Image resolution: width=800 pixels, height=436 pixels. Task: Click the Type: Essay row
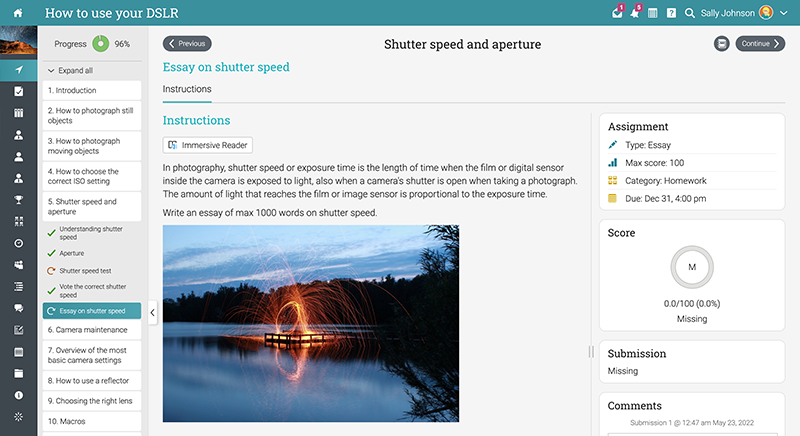pos(692,145)
